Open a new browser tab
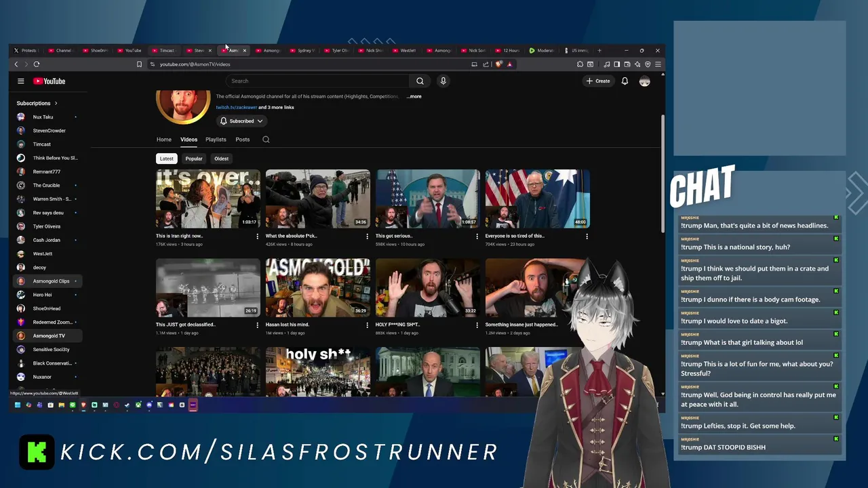The width and height of the screenshot is (868, 488). tap(599, 50)
